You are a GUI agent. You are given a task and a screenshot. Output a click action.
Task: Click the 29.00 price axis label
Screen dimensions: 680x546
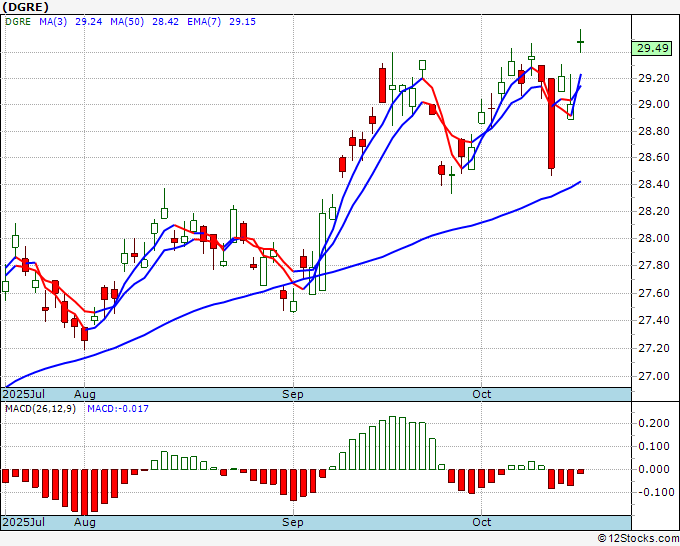click(x=654, y=105)
